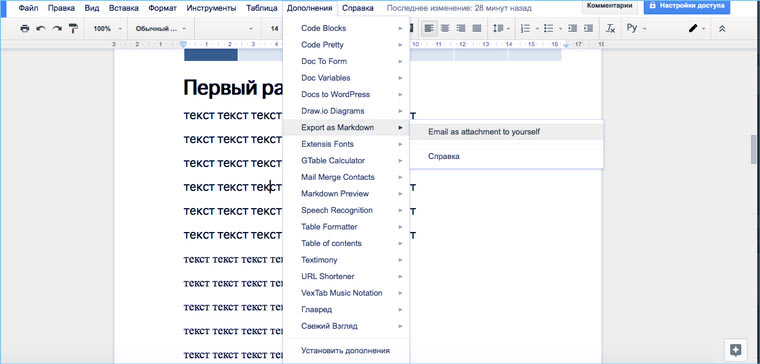The width and height of the screenshot is (760, 364).
Task: Select Главред add-on
Action: pos(346,309)
